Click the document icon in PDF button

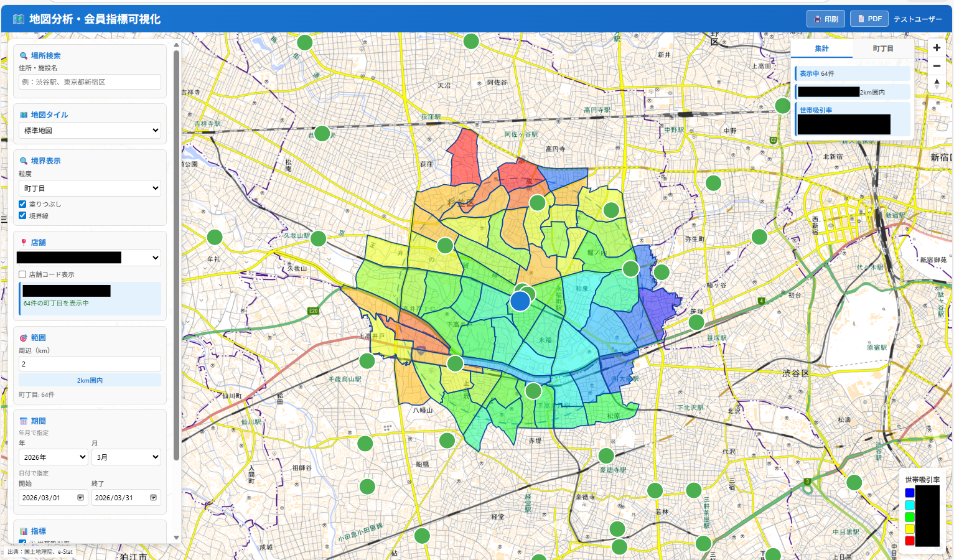coord(861,19)
